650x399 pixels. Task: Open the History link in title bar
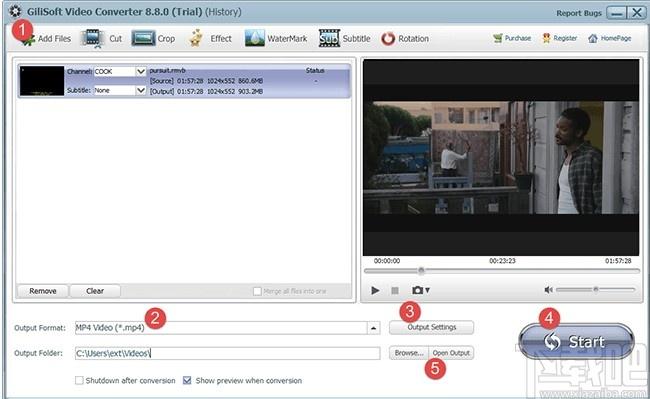point(223,12)
